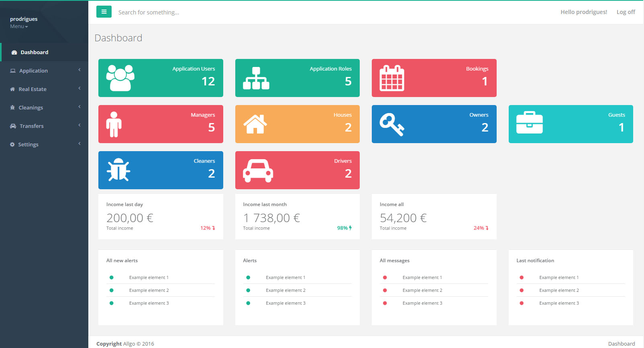Click the Drivers car icon
Viewport: 644px width, 348px height.
pyautogui.click(x=258, y=171)
